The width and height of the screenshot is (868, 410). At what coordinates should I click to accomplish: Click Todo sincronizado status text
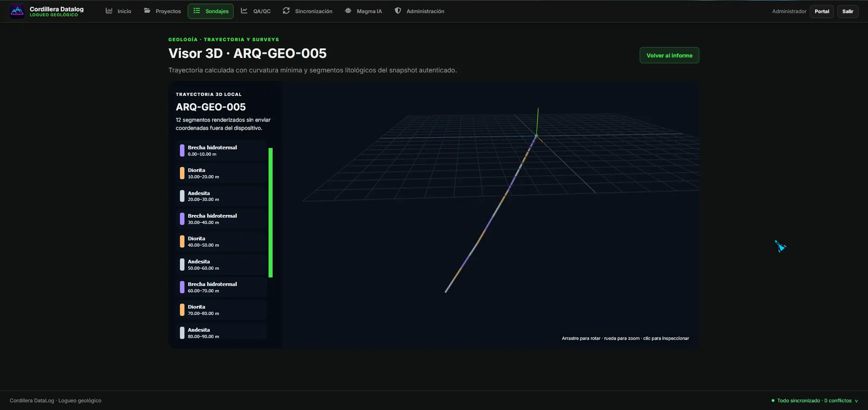(x=814, y=400)
